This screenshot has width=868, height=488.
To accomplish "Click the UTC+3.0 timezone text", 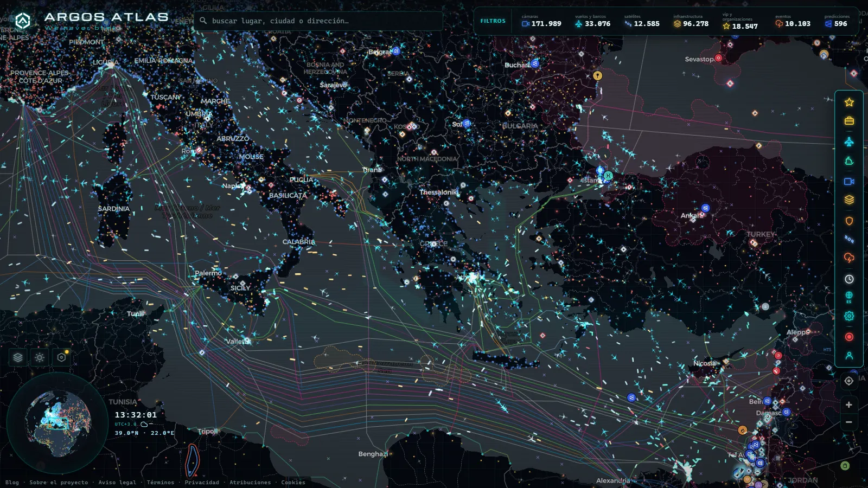I will click(x=125, y=424).
